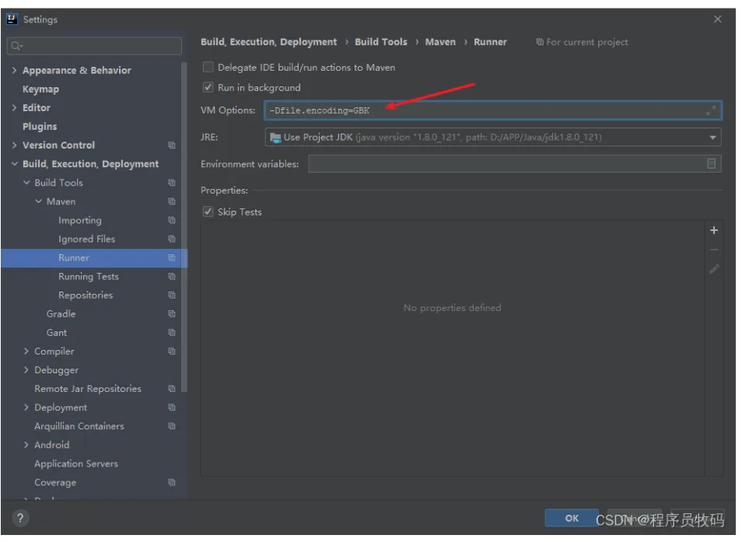
Task: Click the add property plus icon
Action: (x=713, y=230)
